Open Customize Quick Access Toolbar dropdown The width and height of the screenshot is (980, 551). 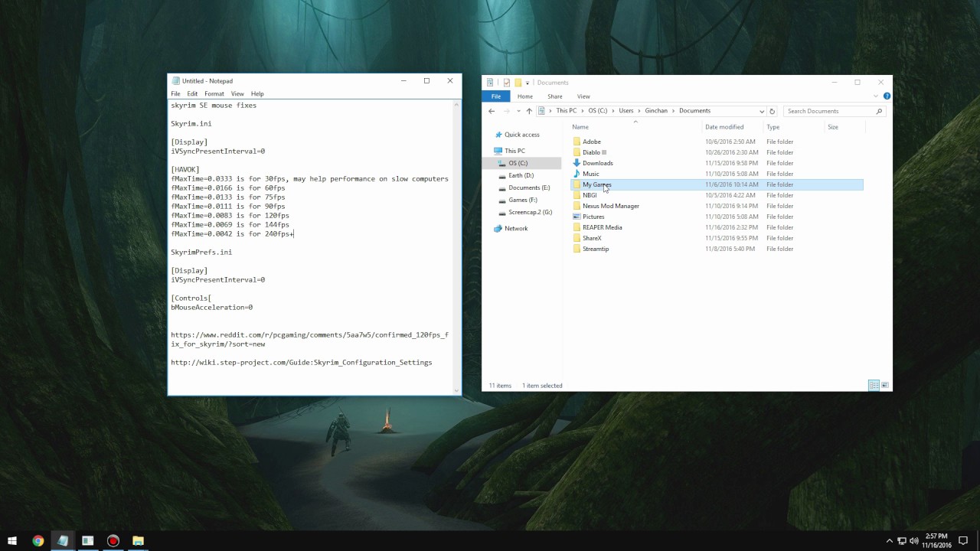point(527,83)
